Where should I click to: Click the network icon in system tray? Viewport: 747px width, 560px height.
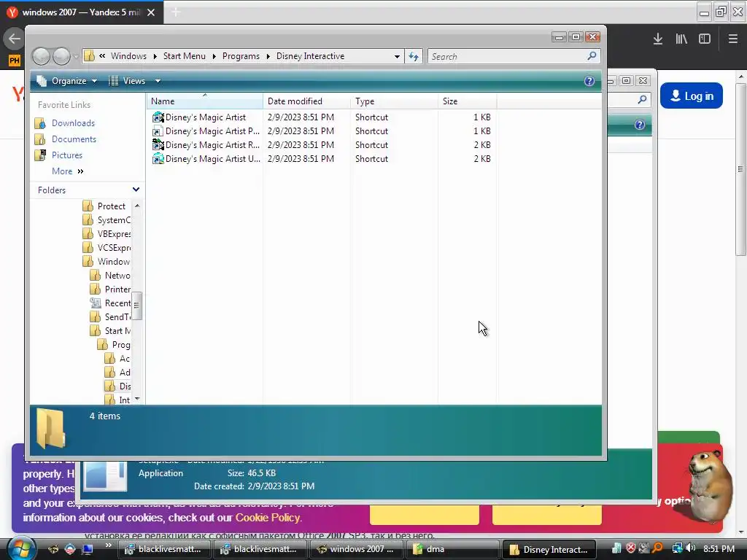676,548
